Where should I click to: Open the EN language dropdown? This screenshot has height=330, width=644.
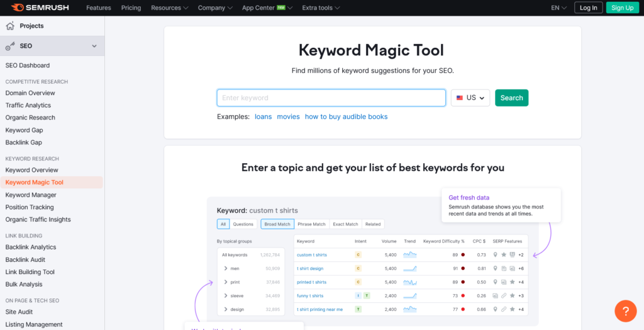pyautogui.click(x=559, y=8)
